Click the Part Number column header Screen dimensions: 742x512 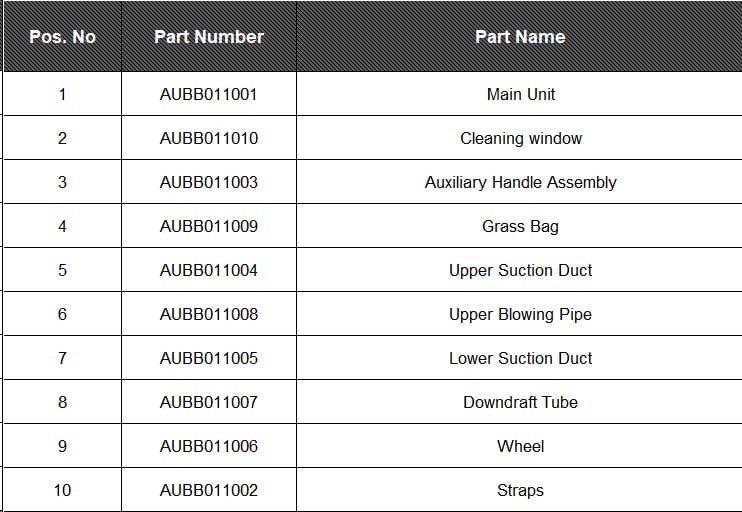point(208,37)
